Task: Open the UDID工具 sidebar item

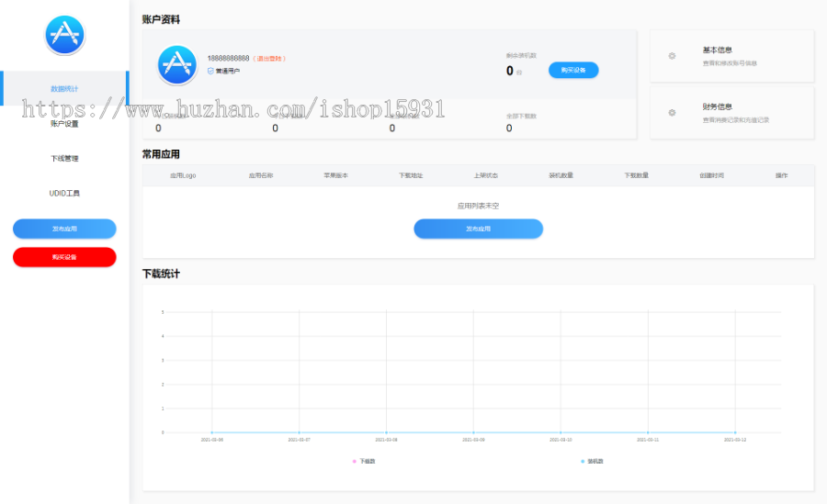Action: (x=64, y=193)
